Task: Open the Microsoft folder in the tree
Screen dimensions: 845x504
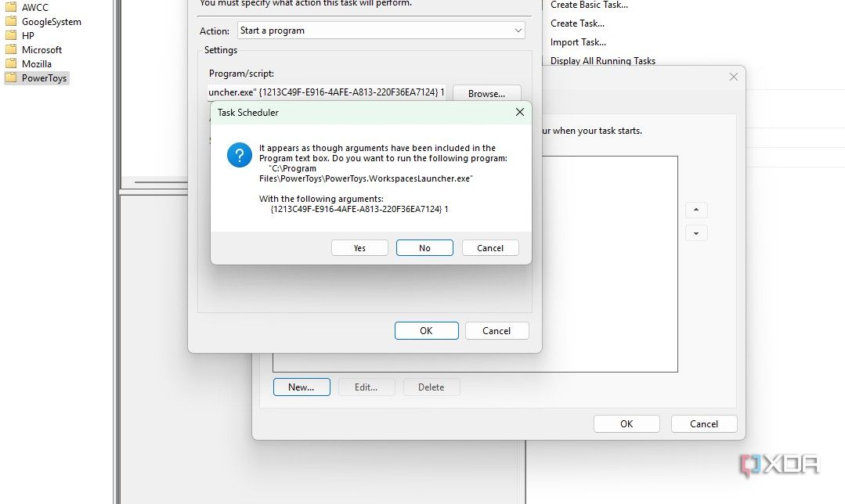Action: pos(42,49)
